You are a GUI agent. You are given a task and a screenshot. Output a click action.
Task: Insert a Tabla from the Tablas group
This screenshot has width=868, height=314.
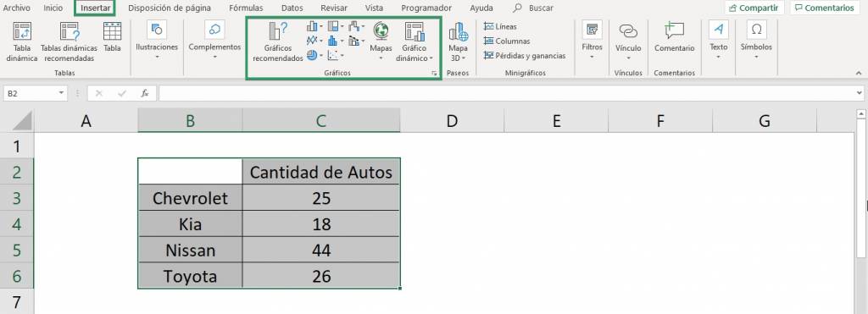[x=113, y=37]
